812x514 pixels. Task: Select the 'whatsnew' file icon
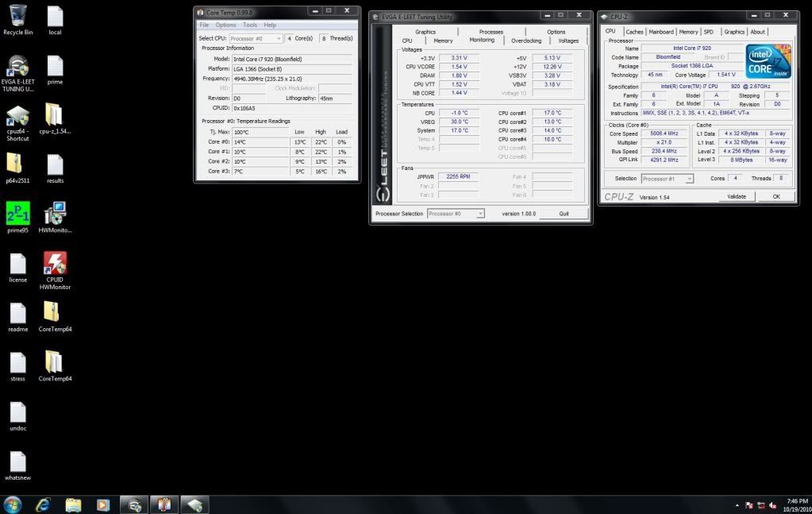17,466
